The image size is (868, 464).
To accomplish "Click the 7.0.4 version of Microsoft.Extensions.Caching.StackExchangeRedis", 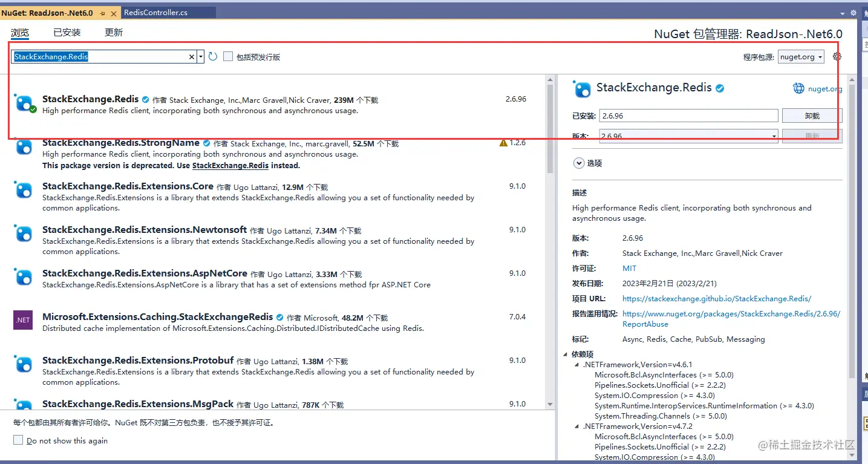I will click(517, 317).
